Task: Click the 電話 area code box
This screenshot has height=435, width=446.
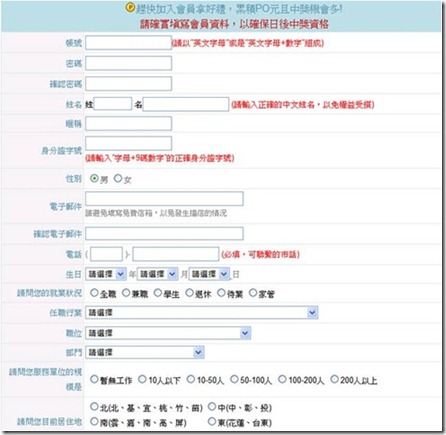Action: click(x=106, y=254)
